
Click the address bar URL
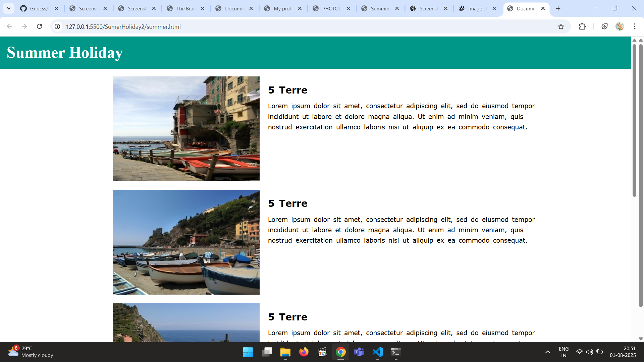pos(123,27)
